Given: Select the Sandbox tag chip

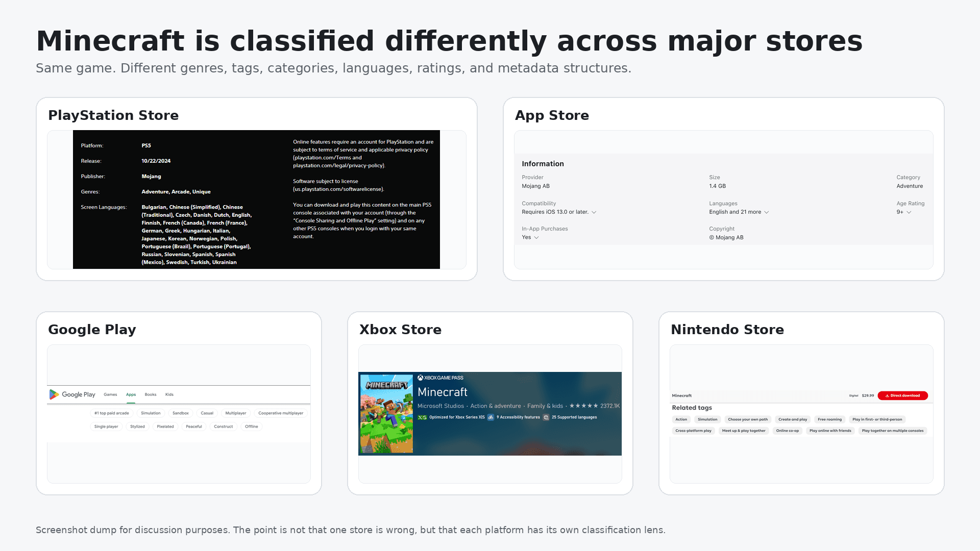Looking at the screenshot, I should pos(181,413).
